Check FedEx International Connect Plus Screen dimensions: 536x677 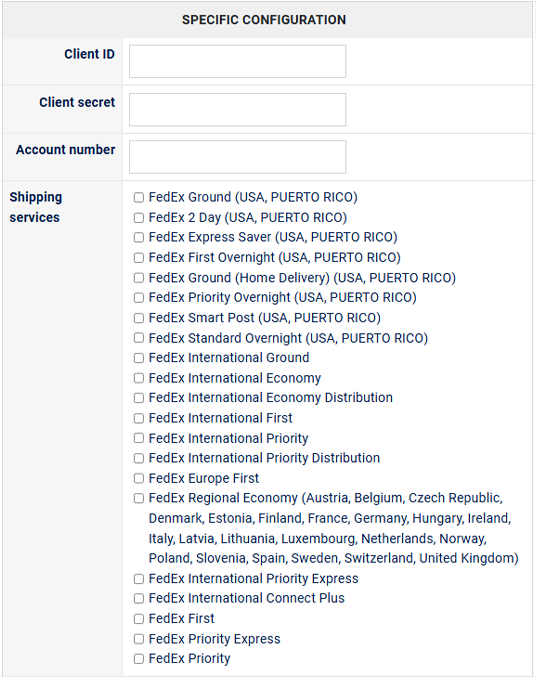point(139,598)
